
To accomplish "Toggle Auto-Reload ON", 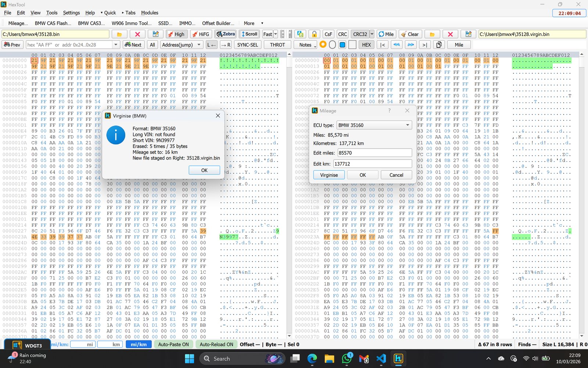I will click(x=216, y=344).
